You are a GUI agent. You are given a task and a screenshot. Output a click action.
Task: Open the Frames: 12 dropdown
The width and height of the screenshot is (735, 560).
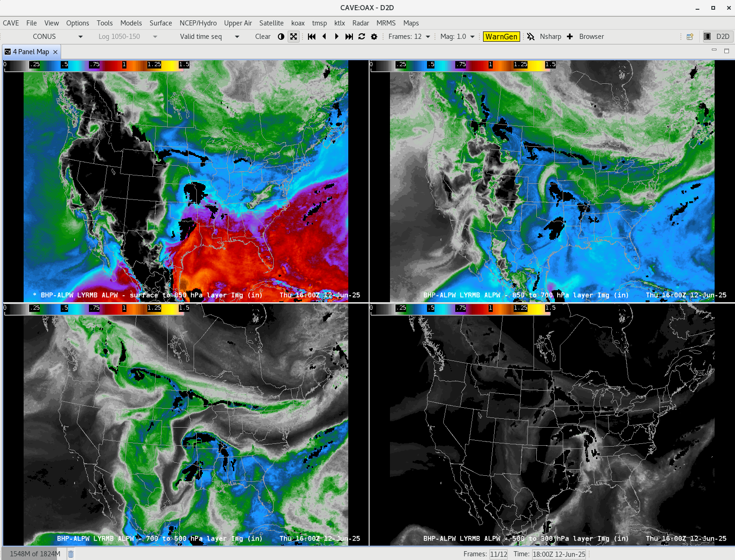[x=409, y=37]
